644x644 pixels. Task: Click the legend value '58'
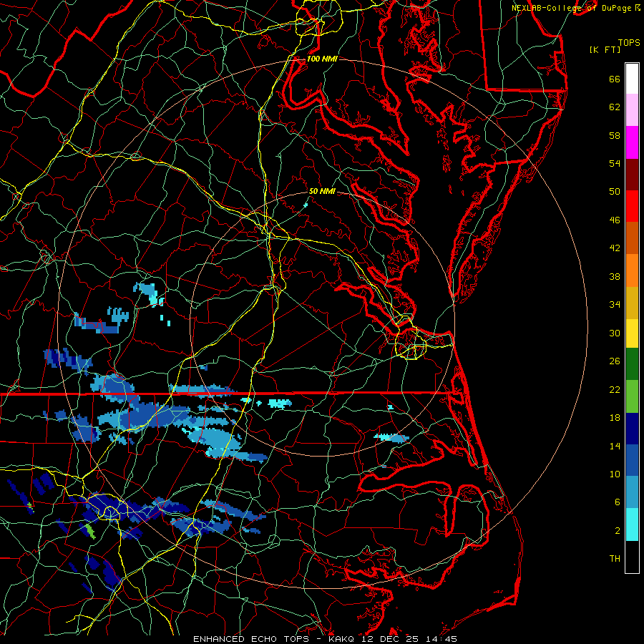click(615, 136)
